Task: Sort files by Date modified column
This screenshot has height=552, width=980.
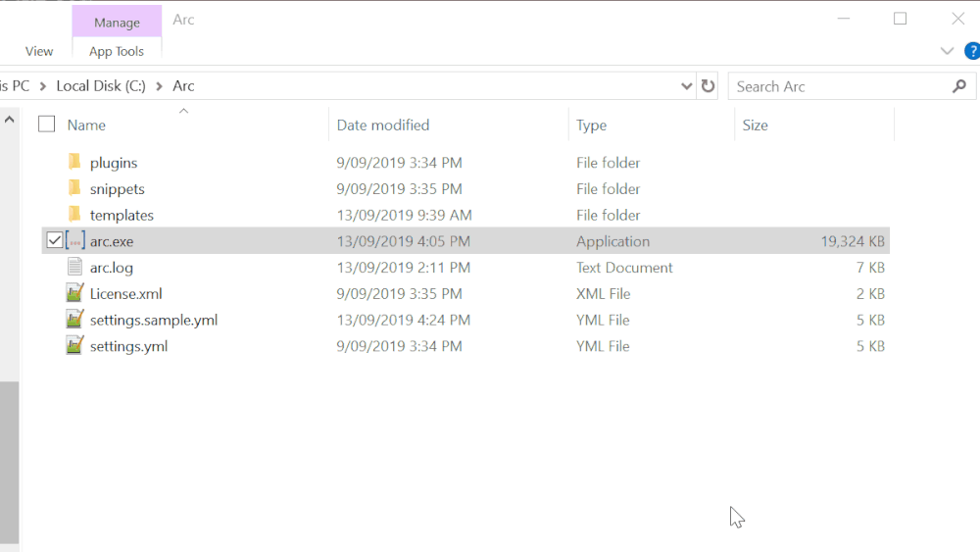Action: click(x=383, y=125)
